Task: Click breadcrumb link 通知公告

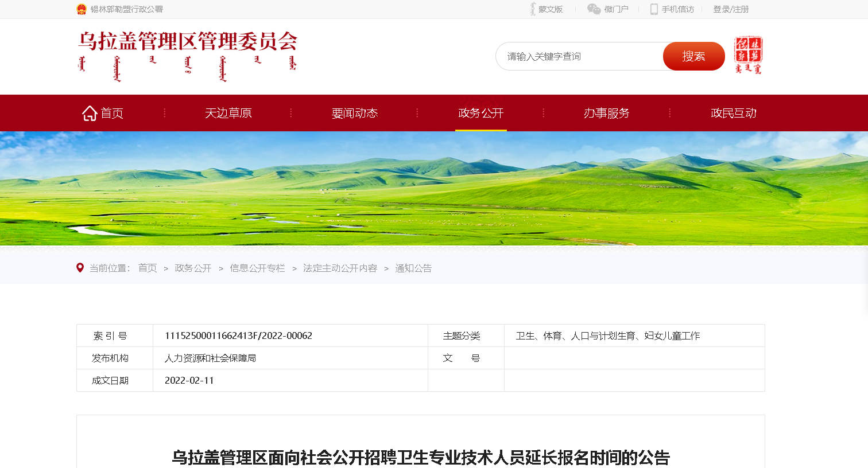Action: tap(413, 268)
